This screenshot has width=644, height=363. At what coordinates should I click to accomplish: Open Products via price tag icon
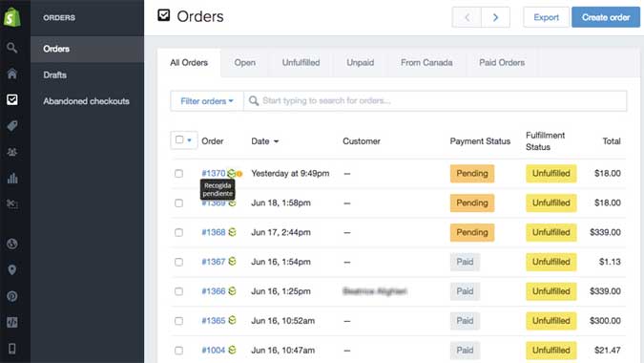(11, 126)
